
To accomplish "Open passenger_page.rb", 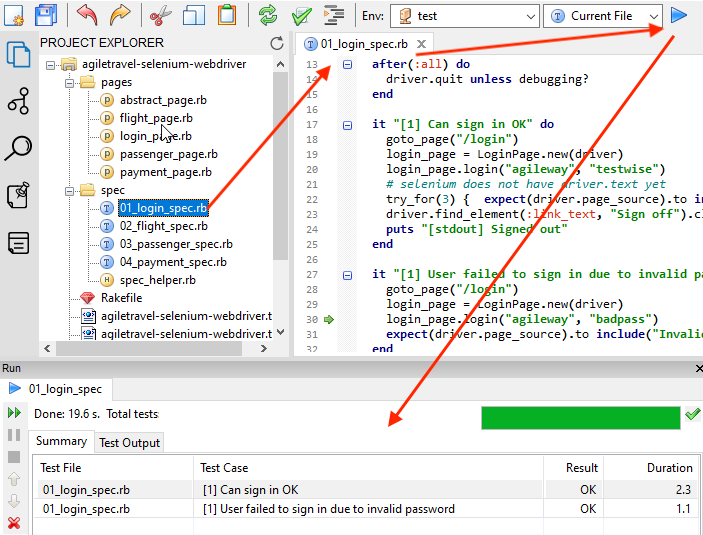I will coord(169,154).
